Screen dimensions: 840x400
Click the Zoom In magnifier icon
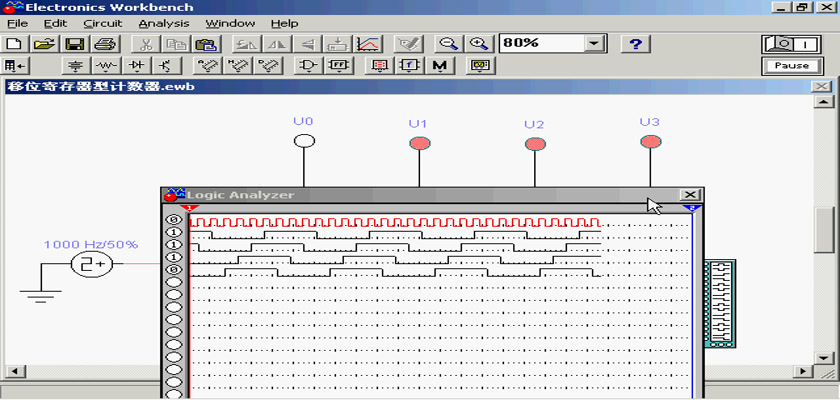(480, 44)
